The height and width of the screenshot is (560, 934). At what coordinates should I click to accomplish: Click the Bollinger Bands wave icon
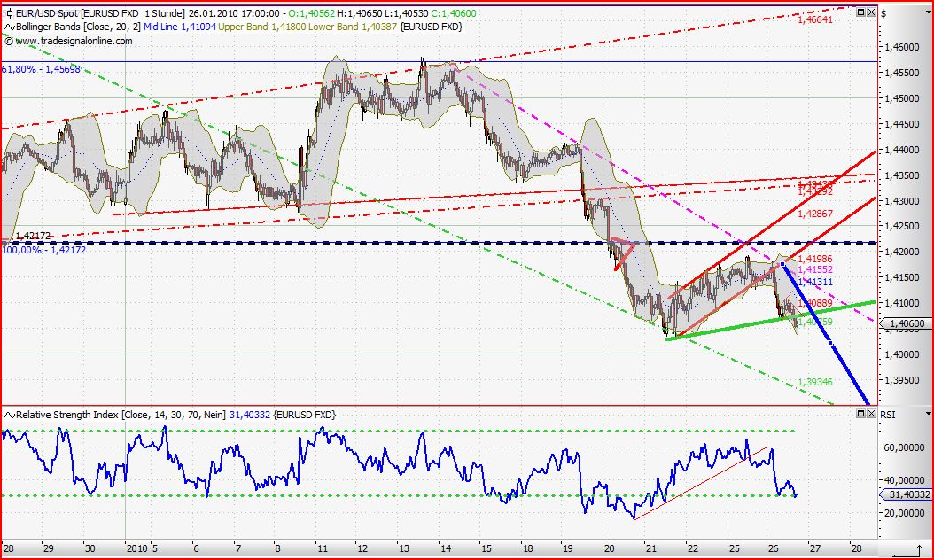point(10,27)
